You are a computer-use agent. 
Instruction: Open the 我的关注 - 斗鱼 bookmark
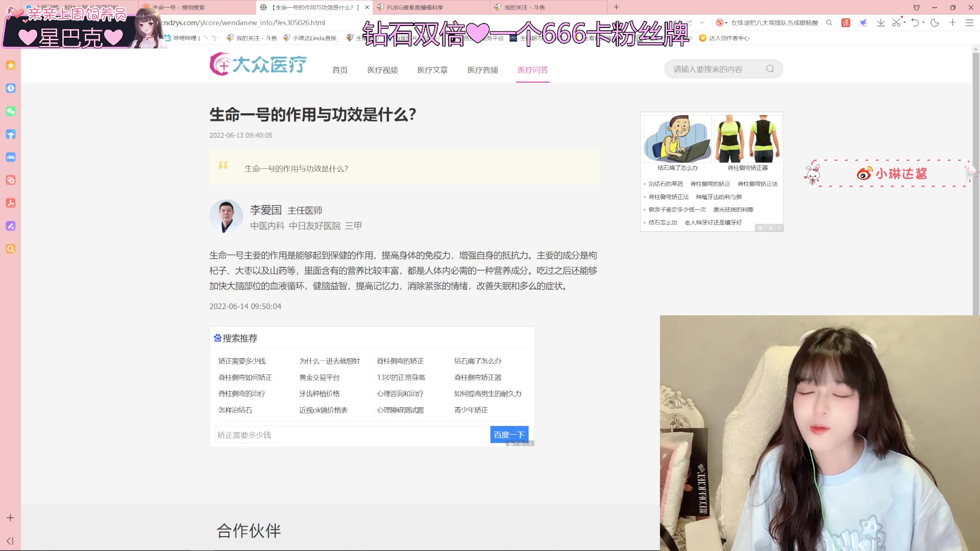coord(252,38)
